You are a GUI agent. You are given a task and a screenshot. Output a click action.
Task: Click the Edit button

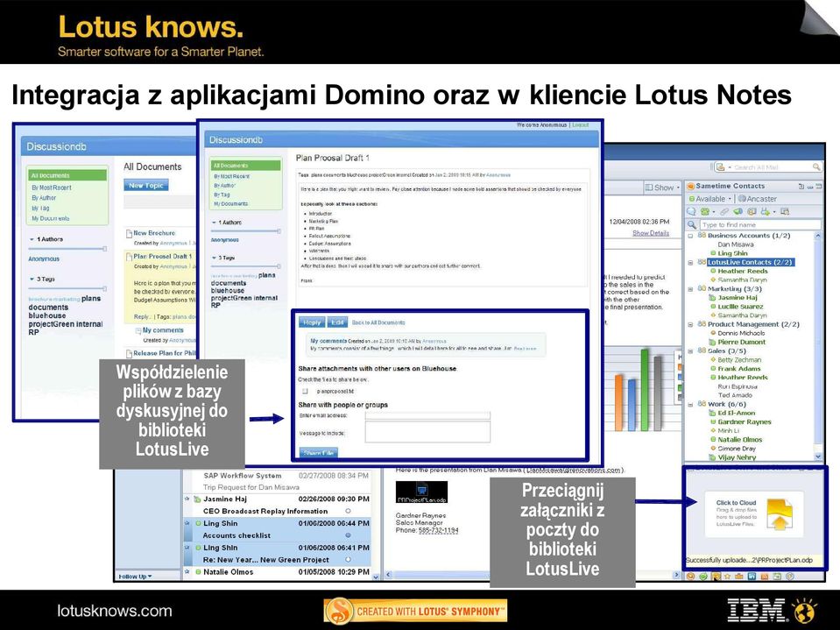point(337,322)
